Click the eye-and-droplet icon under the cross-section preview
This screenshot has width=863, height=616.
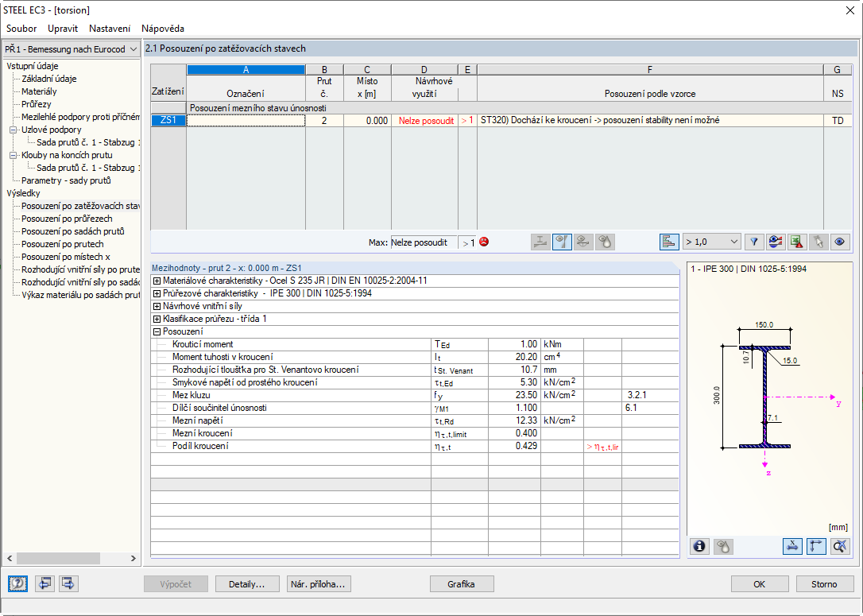coord(723,546)
